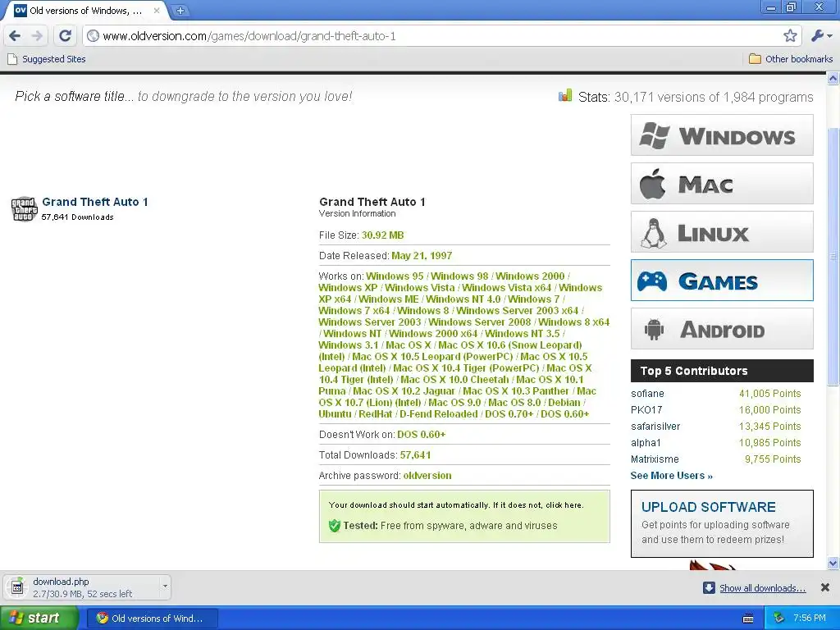Click the archive password 'oldversion'

coord(427,476)
